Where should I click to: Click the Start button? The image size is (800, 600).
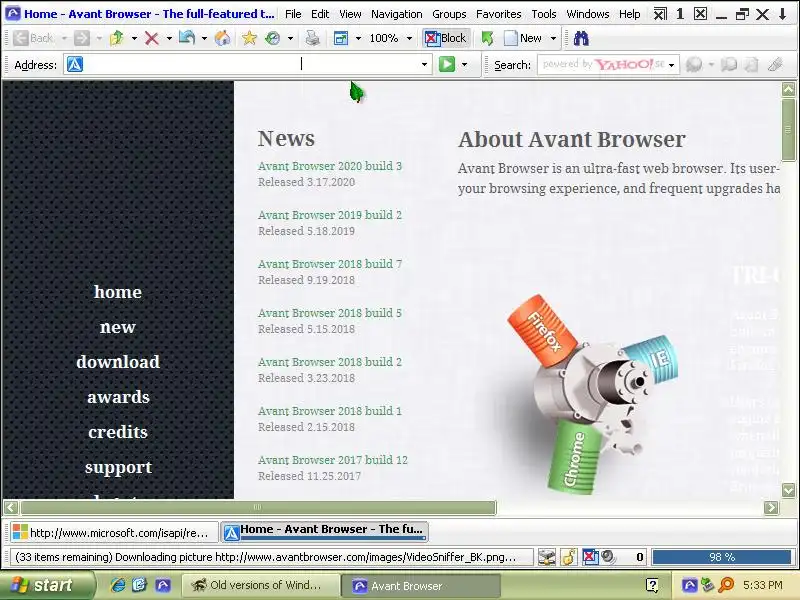pos(47,585)
